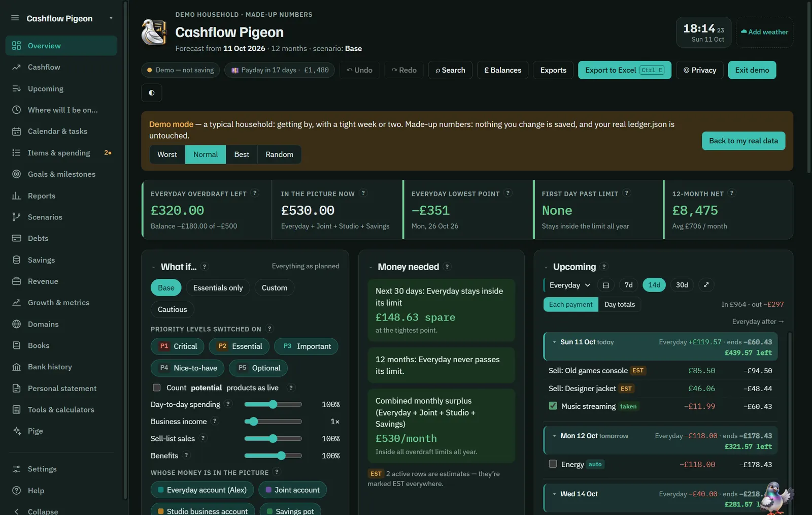812x515 pixels.
Task: Collapse the Sun 11 Oct day group
Action: (555, 342)
